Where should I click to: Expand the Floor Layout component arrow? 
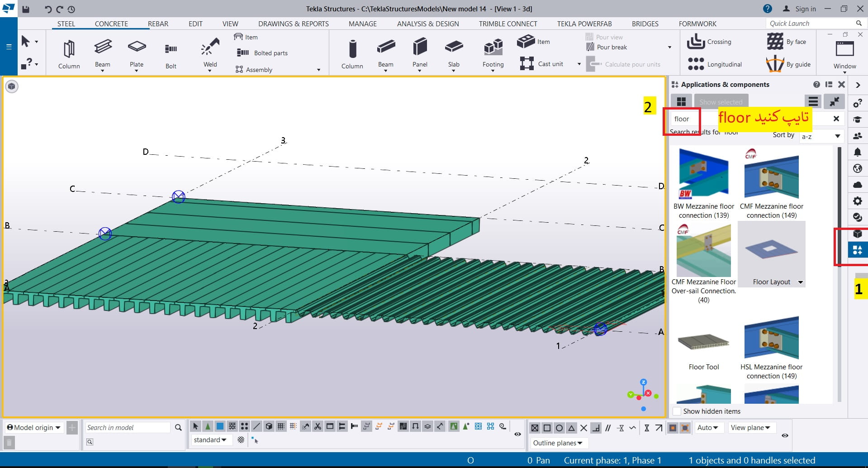(801, 282)
